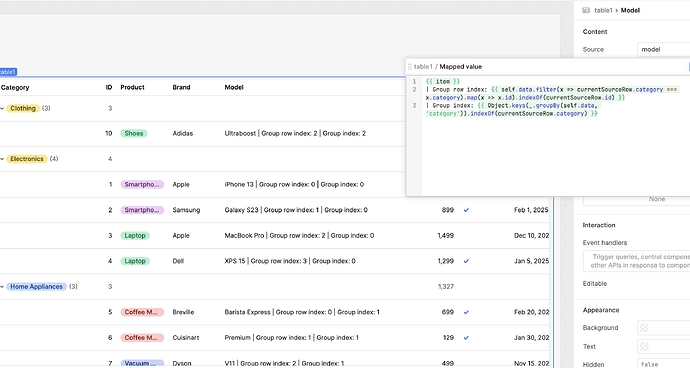Viewport: 690px width, 368px height.
Task: Click the Model column header
Action: tap(234, 87)
